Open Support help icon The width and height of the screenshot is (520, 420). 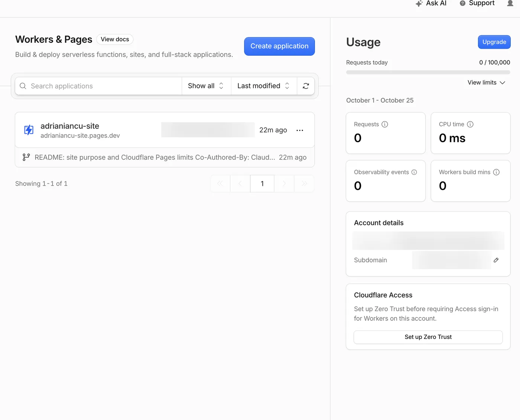pyautogui.click(x=462, y=3)
